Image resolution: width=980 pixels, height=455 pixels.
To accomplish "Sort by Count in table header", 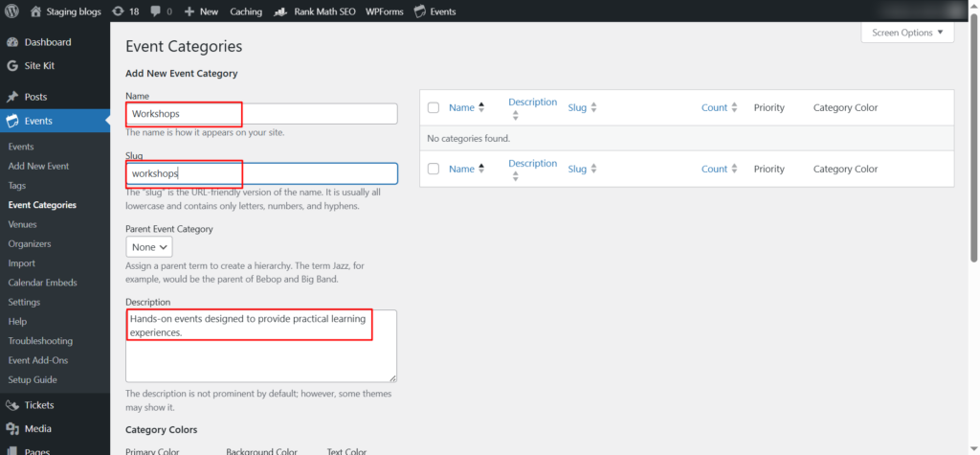I will [720, 107].
